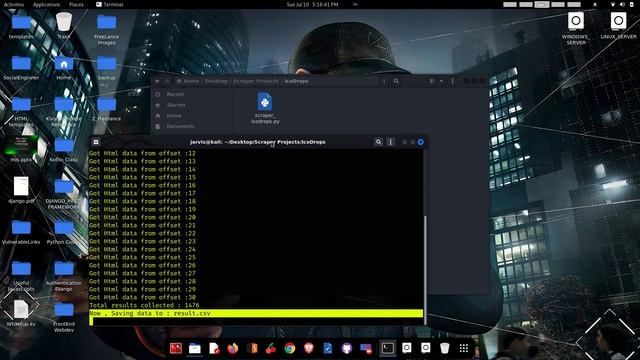Select the Python Code desktop folder
Image resolution: width=640 pixels, height=360 pixels.
point(64,232)
